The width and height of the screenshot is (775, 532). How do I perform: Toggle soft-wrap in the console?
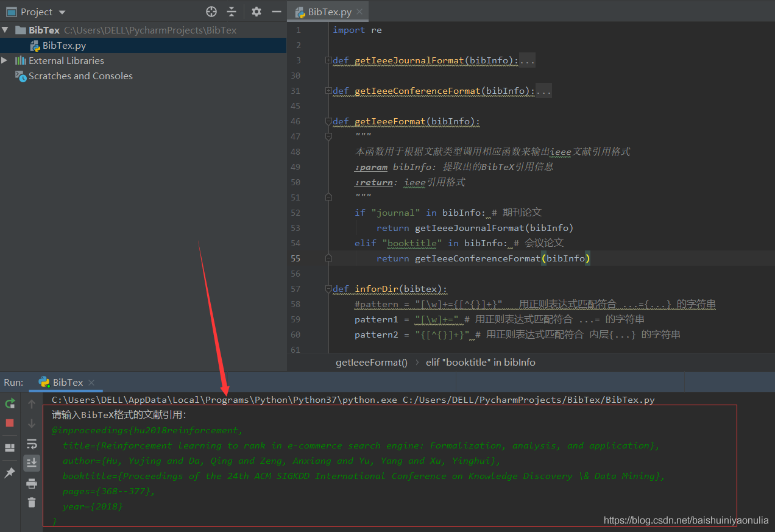[32, 444]
